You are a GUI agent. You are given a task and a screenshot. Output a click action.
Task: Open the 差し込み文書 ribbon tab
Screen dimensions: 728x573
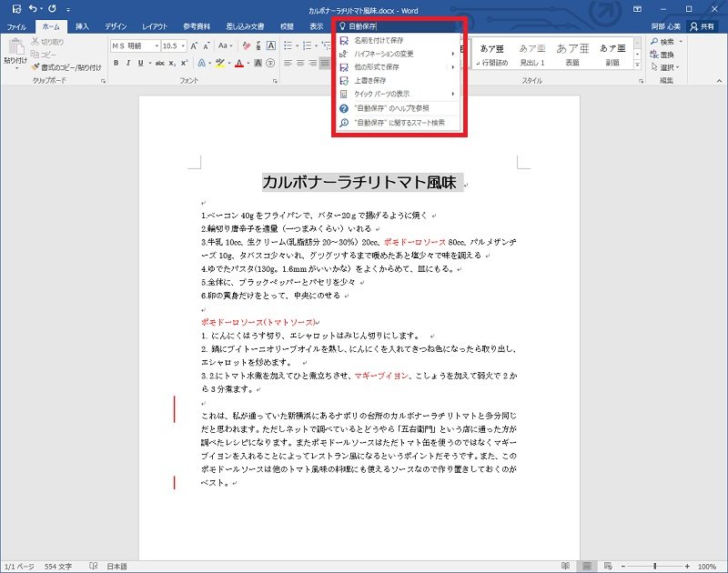245,27
